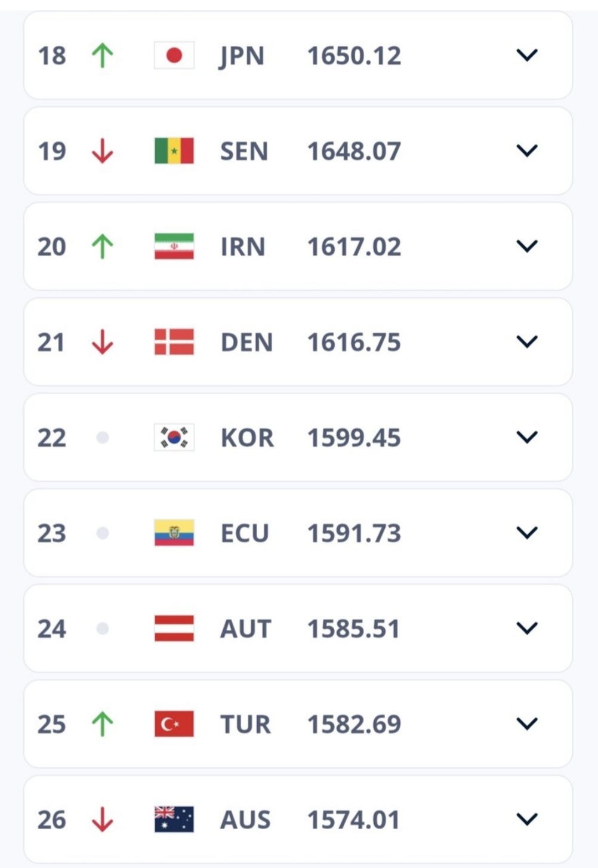Image resolution: width=598 pixels, height=868 pixels.
Task: Click the red down arrow for SEN
Action: [x=102, y=151]
